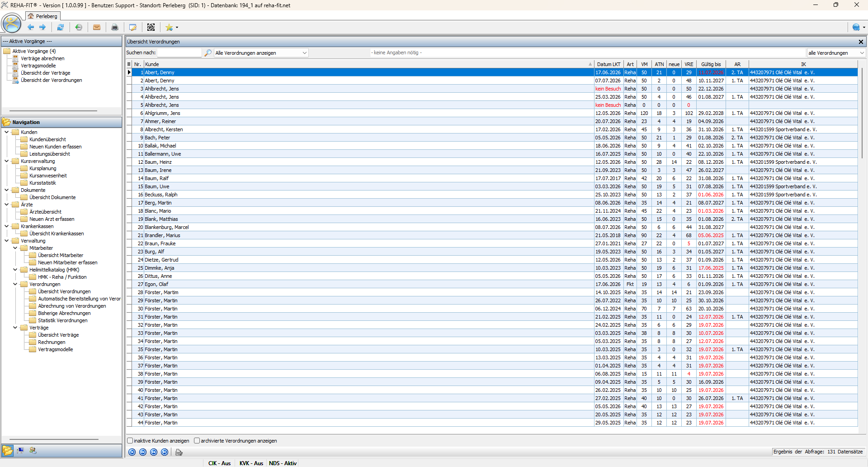Viewport: 868px width, 467px height.
Task: Refresh the view with the blue arrows icon
Action: click(x=61, y=27)
